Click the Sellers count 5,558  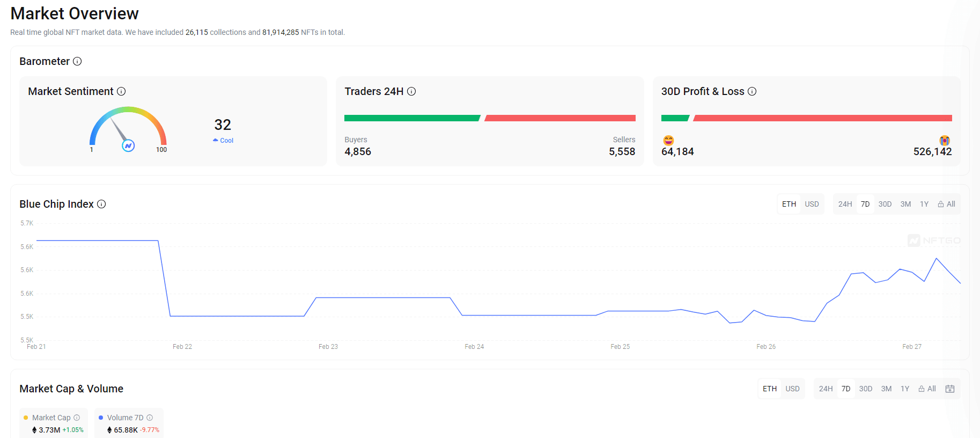pos(622,152)
